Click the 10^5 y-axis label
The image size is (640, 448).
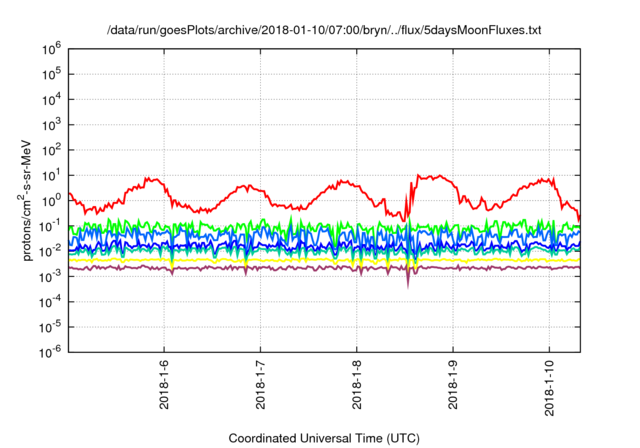pyautogui.click(x=51, y=75)
